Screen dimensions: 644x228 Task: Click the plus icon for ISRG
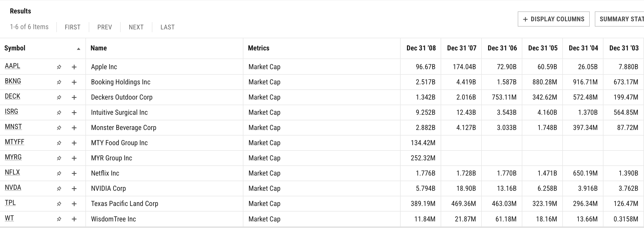74,112
